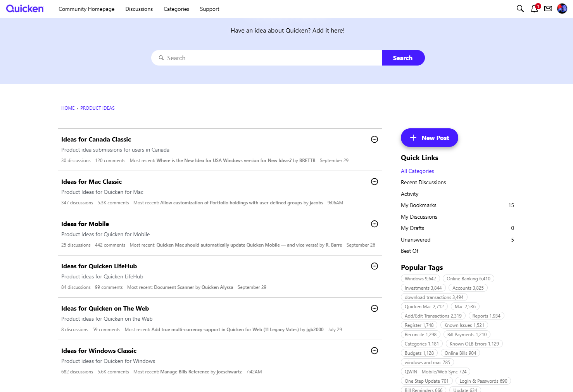Click the Search button
Screen dimensions: 573x392
pos(403,58)
